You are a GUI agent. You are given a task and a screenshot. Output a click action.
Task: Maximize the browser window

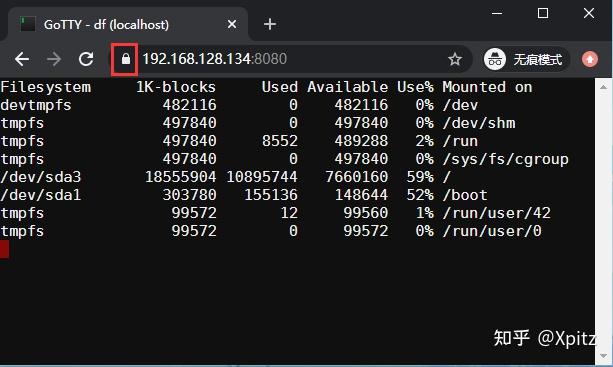coord(543,13)
